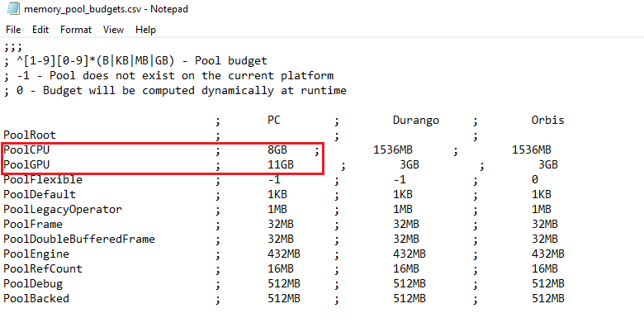Click PoolDebug's Durango value 512MB
This screenshot has width=644, height=332.
coord(409,283)
